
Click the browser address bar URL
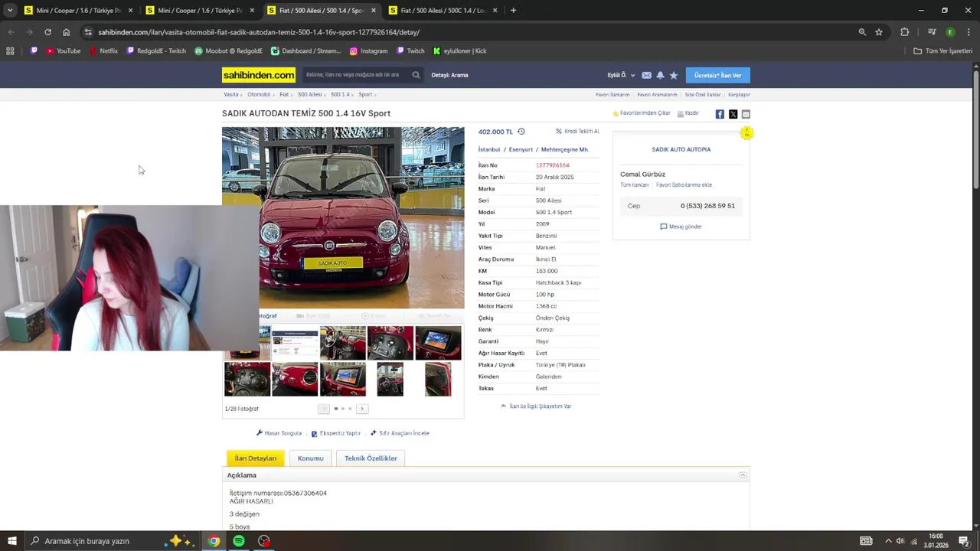[x=259, y=32]
